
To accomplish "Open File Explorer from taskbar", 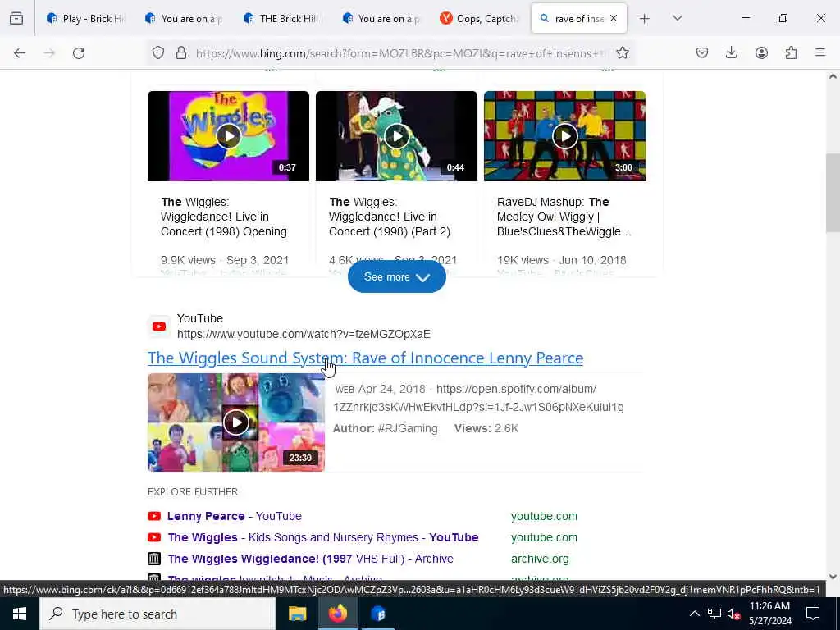I will point(297,614).
